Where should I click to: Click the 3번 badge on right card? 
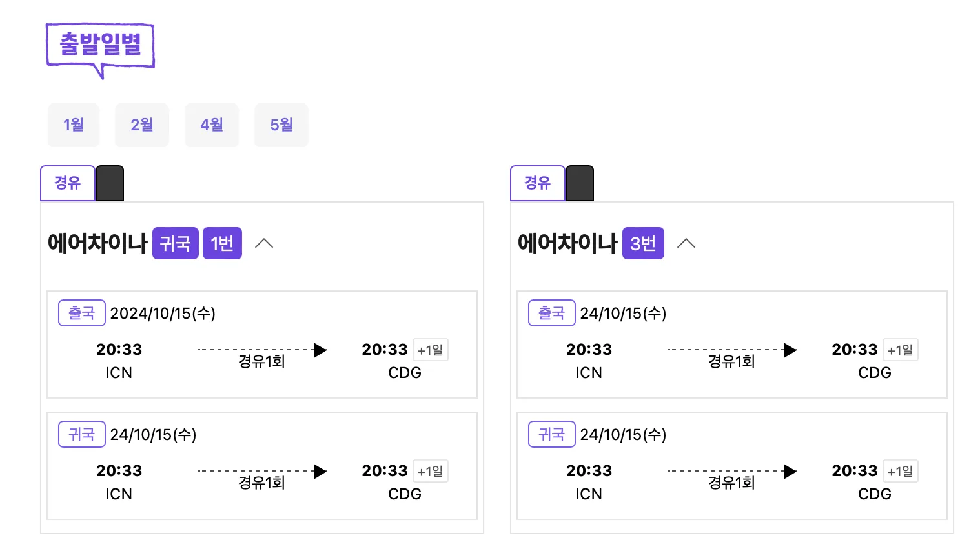[643, 243]
